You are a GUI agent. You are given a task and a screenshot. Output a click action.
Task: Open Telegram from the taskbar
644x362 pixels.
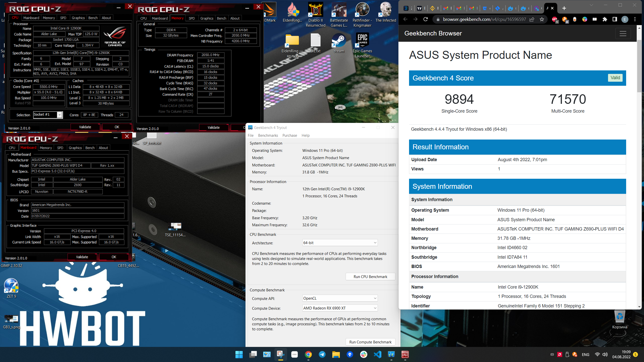322,354
